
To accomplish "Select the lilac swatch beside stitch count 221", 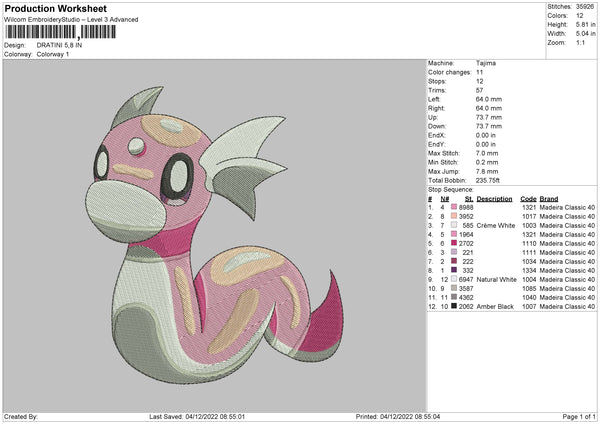I will (454, 252).
